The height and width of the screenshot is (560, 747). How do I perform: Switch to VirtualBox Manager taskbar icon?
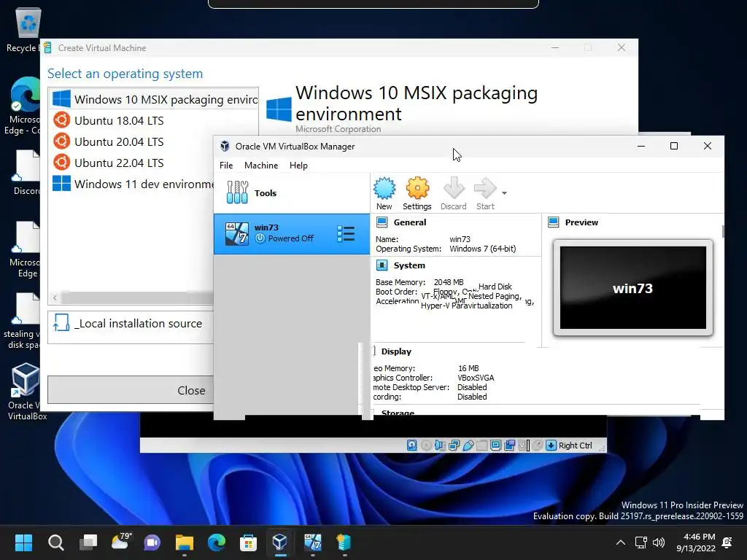[280, 542]
